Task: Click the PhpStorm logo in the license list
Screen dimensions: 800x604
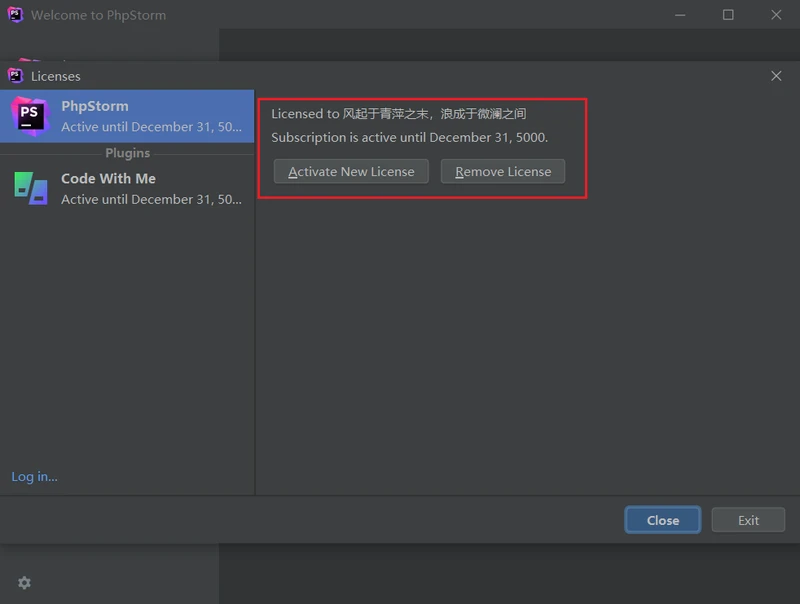Action: [x=30, y=116]
